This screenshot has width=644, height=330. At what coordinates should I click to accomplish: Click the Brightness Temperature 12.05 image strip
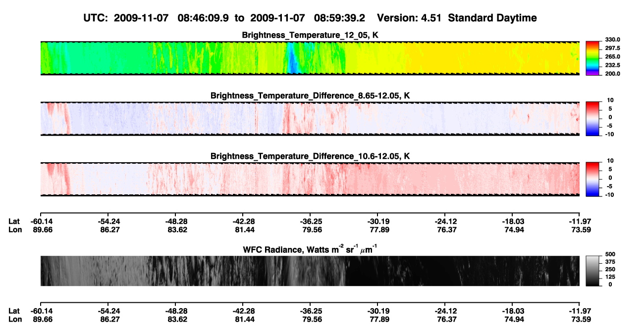(310, 58)
